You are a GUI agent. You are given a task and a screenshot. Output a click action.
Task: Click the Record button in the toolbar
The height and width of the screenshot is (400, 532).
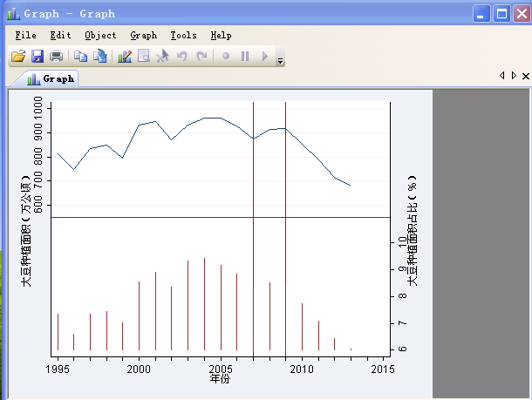click(x=226, y=57)
